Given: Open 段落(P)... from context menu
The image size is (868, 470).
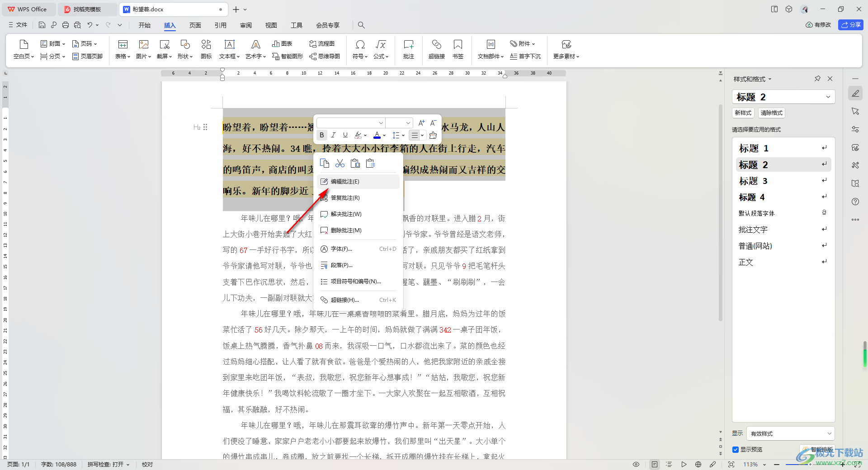Looking at the screenshot, I should pyautogui.click(x=358, y=265).
